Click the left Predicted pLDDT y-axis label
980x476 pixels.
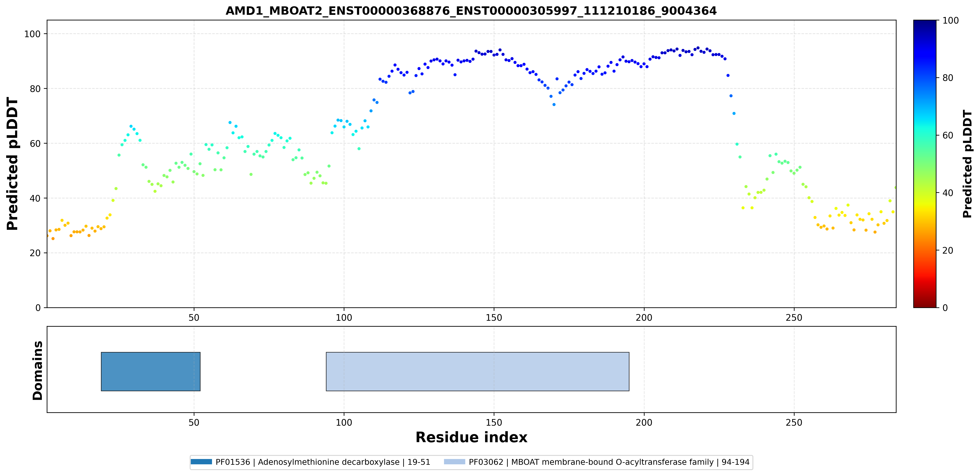click(x=13, y=164)
